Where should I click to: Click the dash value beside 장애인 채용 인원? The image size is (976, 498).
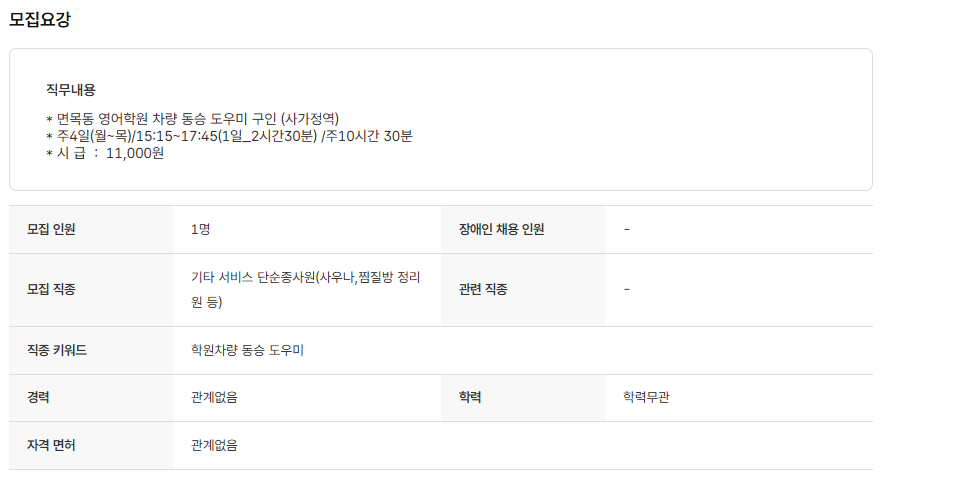pyautogui.click(x=627, y=229)
